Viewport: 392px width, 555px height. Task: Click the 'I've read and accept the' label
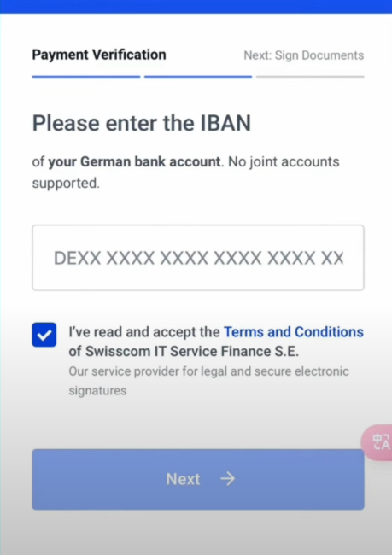click(144, 332)
